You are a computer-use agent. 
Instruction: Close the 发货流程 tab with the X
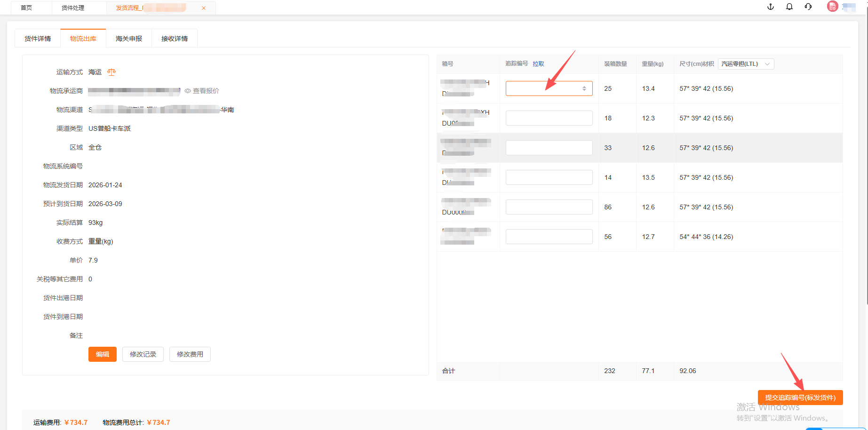click(x=204, y=8)
